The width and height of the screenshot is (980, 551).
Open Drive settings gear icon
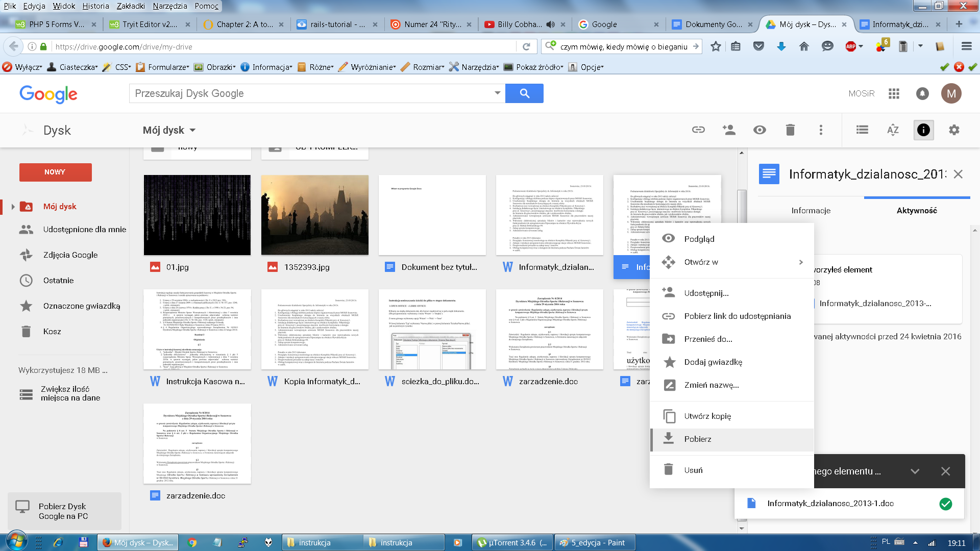[954, 130]
